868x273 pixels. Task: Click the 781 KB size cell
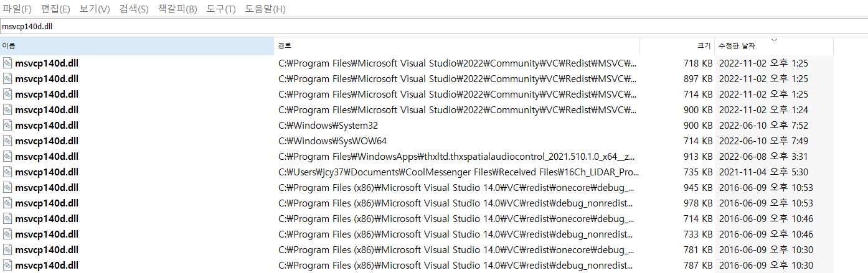698,249
